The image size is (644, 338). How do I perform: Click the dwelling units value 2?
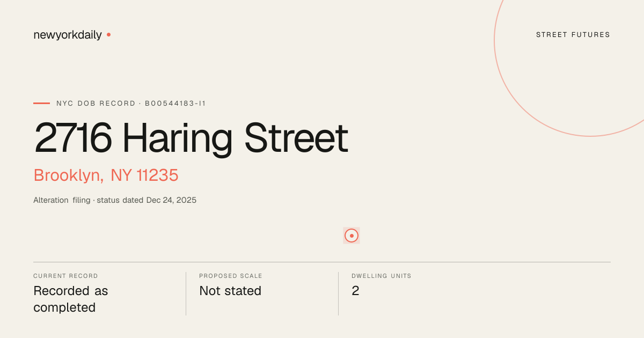coord(355,291)
